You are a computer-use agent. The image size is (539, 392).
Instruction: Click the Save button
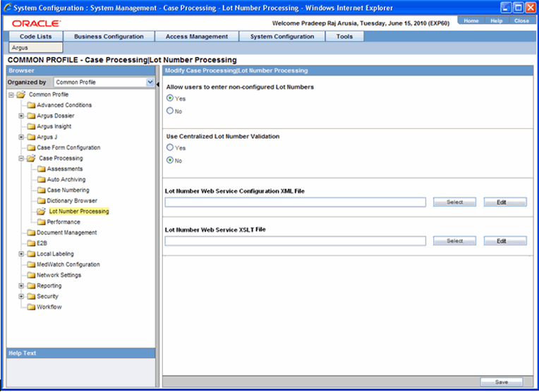(502, 382)
